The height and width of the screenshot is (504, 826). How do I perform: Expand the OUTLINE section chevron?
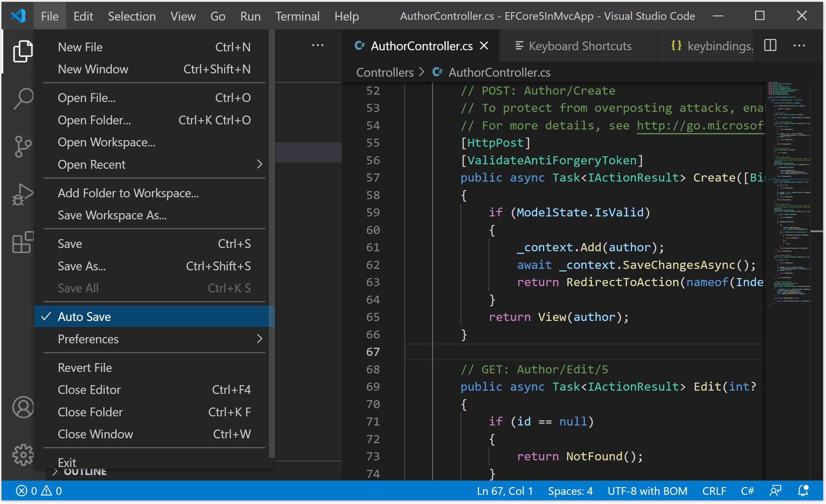point(55,472)
